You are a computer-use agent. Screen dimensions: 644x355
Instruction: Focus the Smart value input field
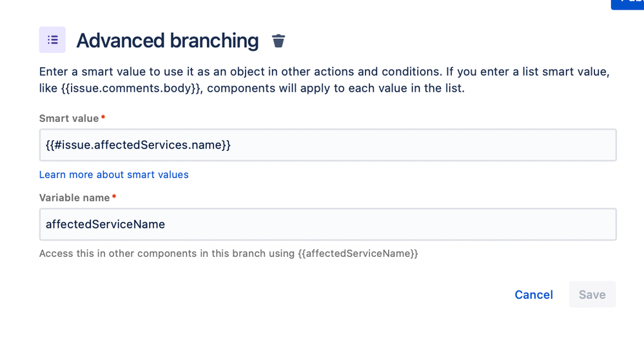pyautogui.click(x=327, y=145)
